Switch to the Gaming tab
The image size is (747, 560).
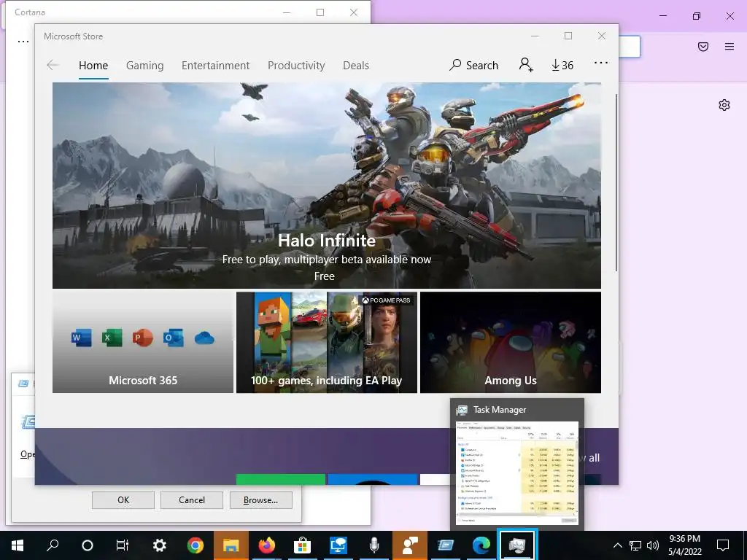click(x=145, y=65)
